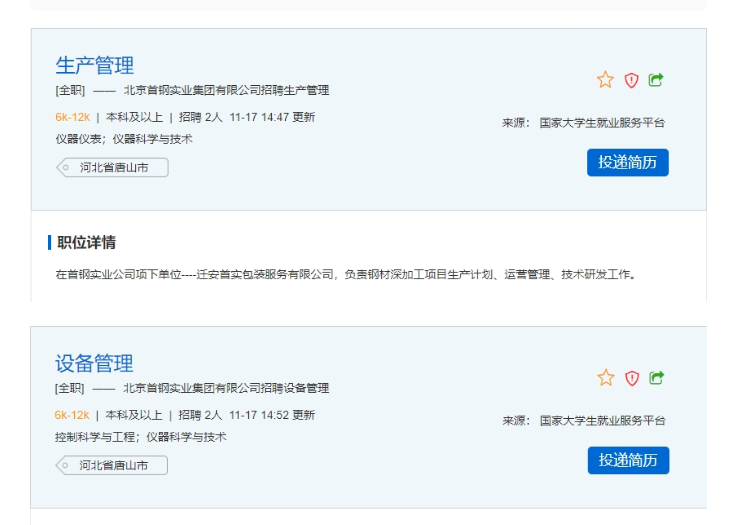Click company name text in 生产管理 card
Viewport: 751px width, 525px height.
tap(226, 91)
